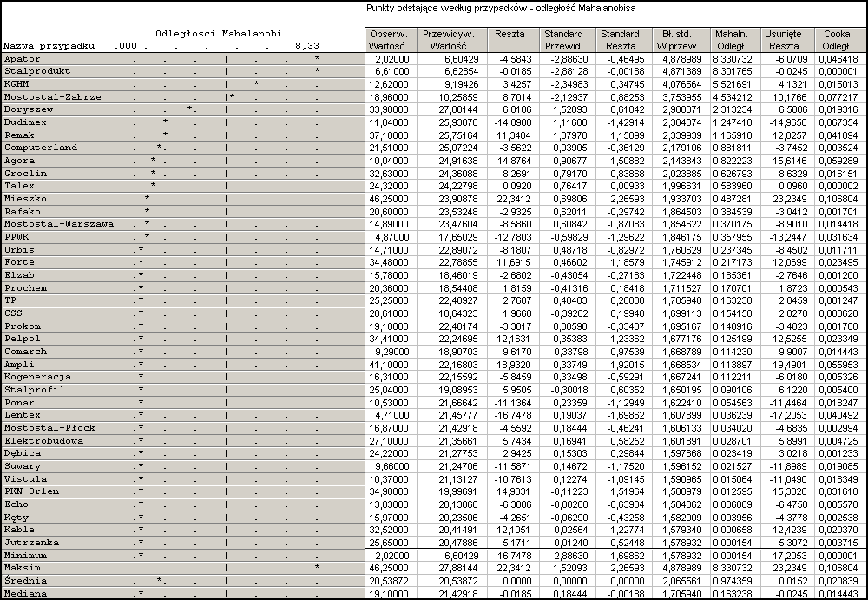
Task: Select the CSS case name
Action: click(x=13, y=313)
